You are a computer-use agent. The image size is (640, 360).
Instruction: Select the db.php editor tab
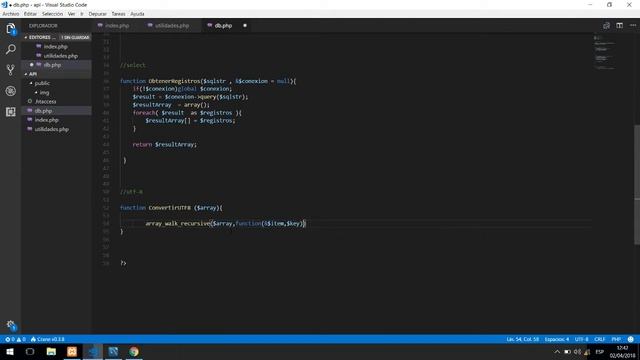pos(223,25)
